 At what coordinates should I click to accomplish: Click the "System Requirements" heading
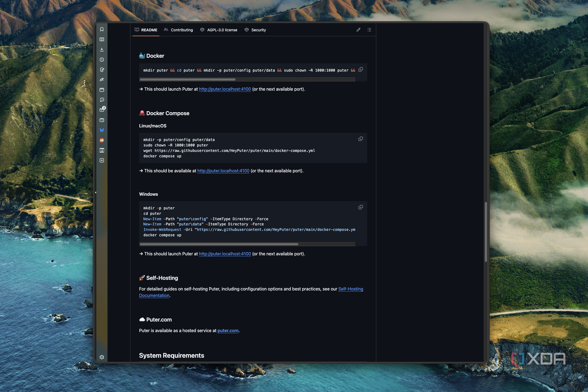[171, 356]
